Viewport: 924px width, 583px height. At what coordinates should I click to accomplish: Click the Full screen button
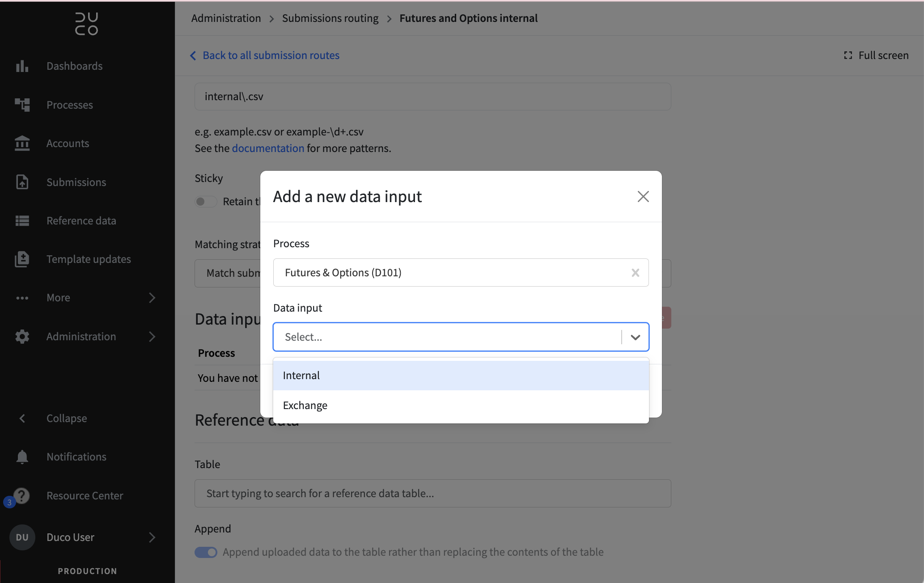[876, 55]
